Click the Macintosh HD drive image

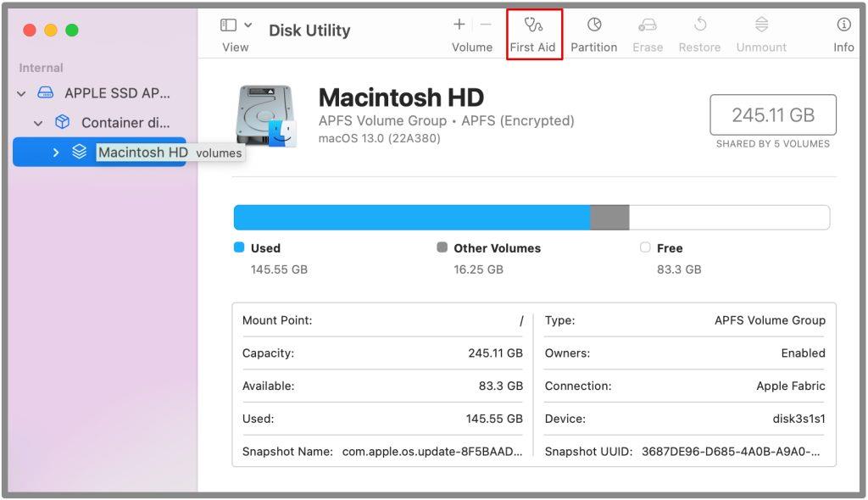[x=266, y=116]
